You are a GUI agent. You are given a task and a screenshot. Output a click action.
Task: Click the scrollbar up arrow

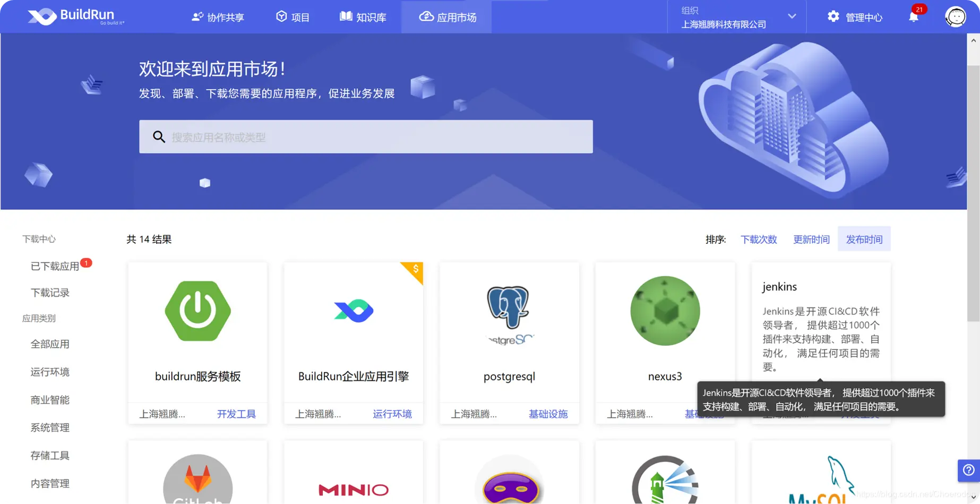click(973, 40)
